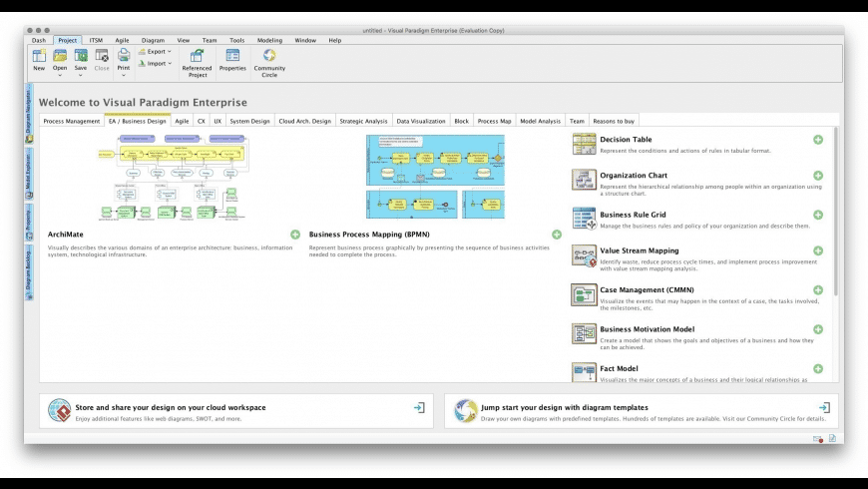Open the Help menu

pyautogui.click(x=335, y=41)
